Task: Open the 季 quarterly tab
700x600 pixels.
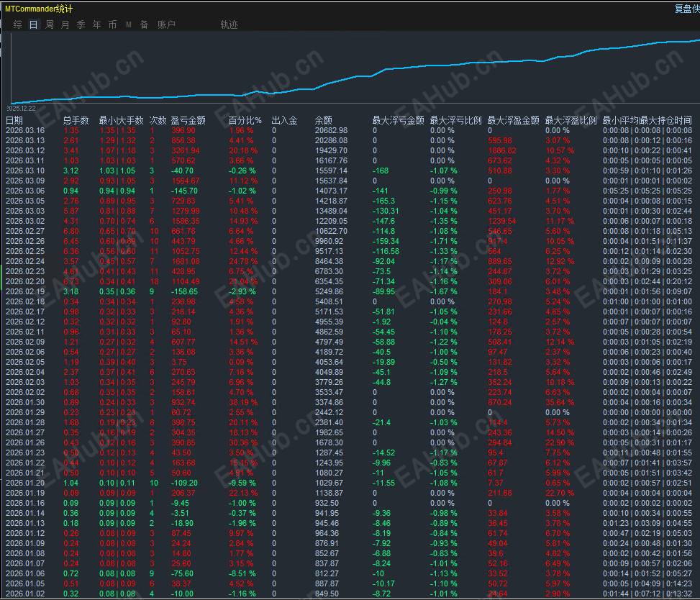Action: click(81, 24)
